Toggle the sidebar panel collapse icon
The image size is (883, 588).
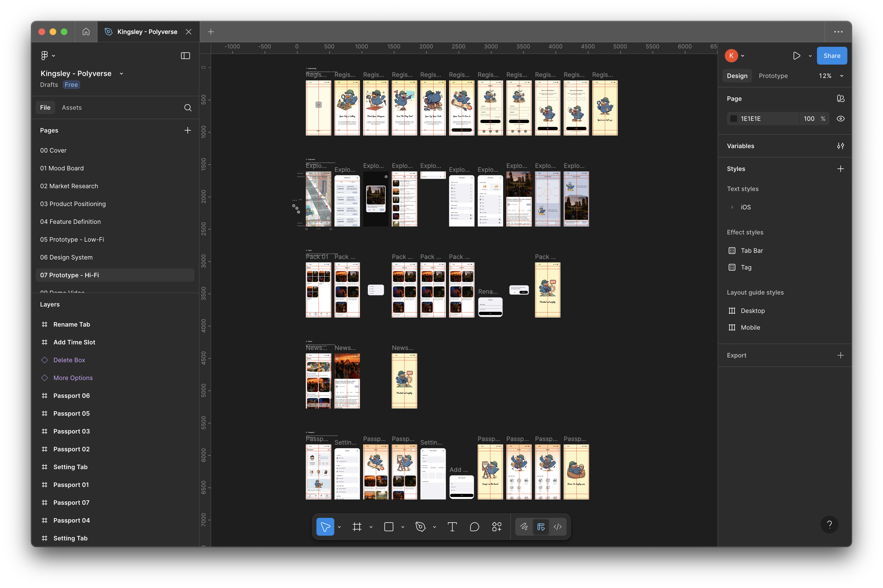pos(185,56)
